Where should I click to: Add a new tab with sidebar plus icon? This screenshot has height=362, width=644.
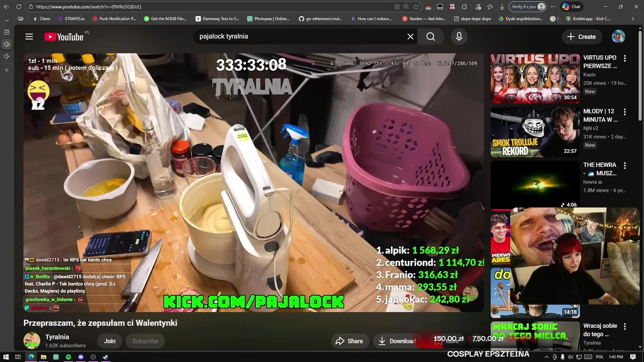[x=7, y=70]
